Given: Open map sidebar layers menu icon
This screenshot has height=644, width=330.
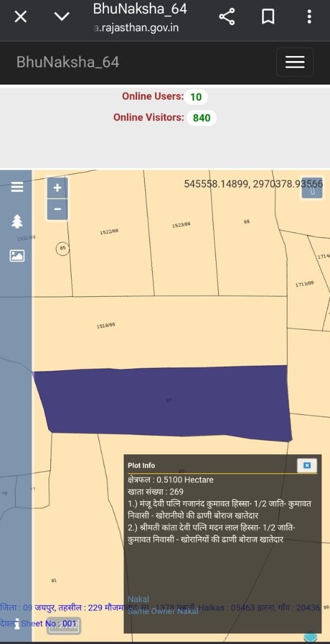Looking at the screenshot, I should coord(17,187).
